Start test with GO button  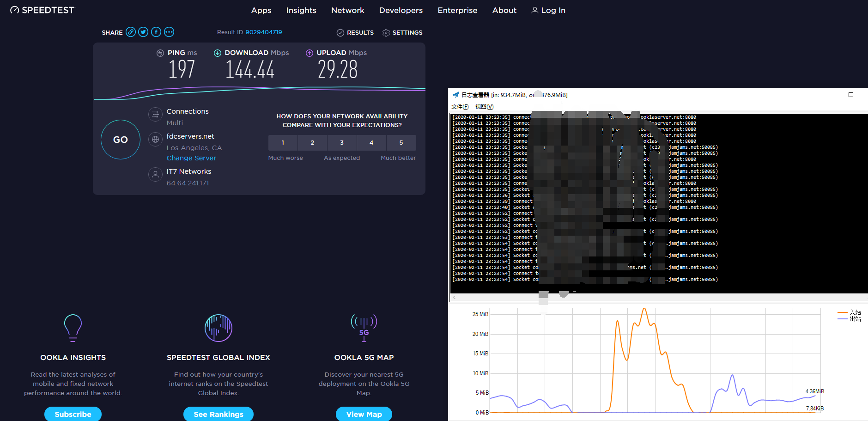pos(121,140)
